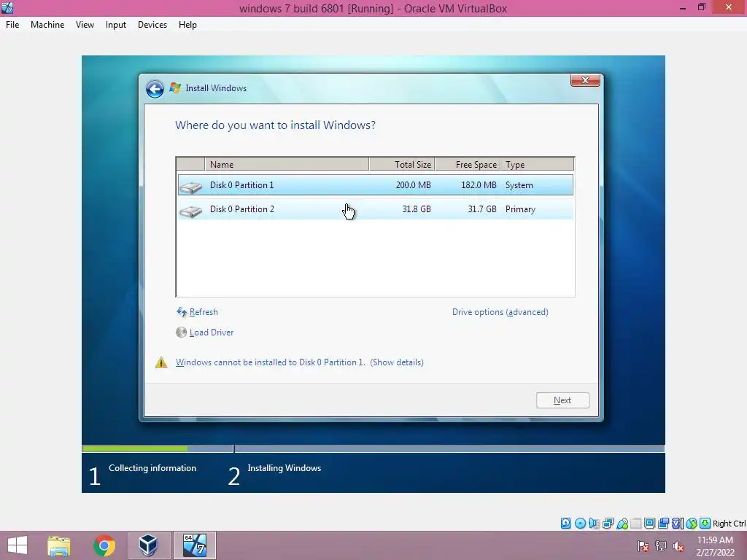Click the hard disk activity status icon

click(565, 524)
